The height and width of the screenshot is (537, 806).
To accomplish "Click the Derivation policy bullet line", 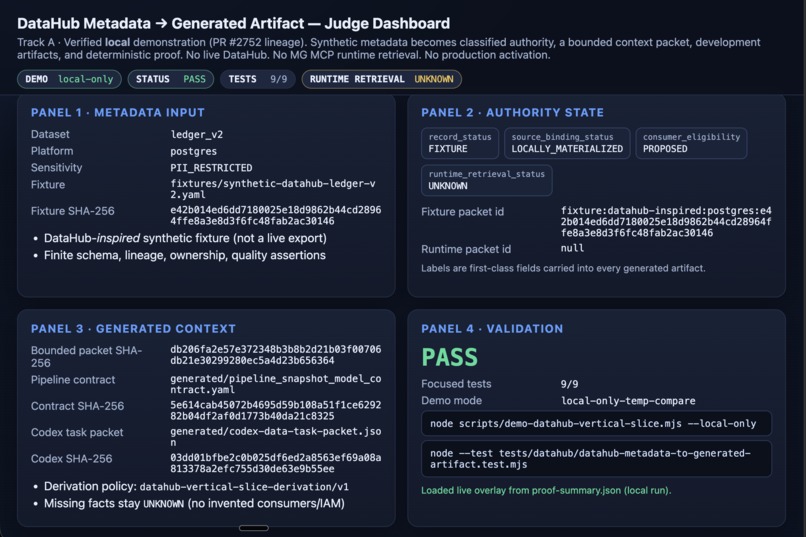I will coord(196,487).
